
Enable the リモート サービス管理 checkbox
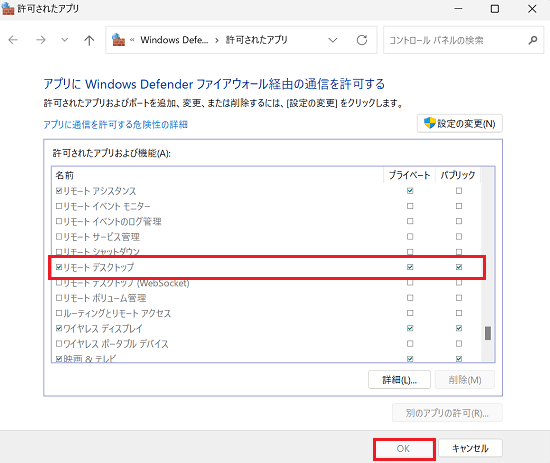(x=59, y=237)
